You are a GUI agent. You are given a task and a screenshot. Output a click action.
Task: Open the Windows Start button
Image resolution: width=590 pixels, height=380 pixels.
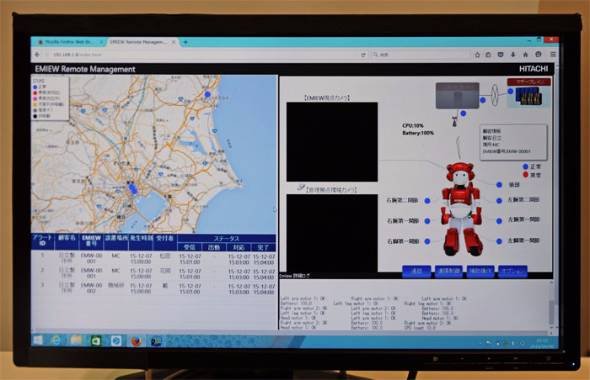coord(38,340)
